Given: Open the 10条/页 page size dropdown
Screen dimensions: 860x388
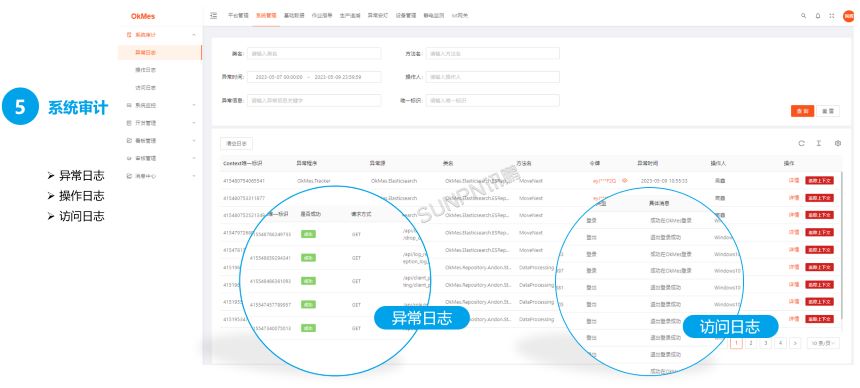Looking at the screenshot, I should [823, 343].
